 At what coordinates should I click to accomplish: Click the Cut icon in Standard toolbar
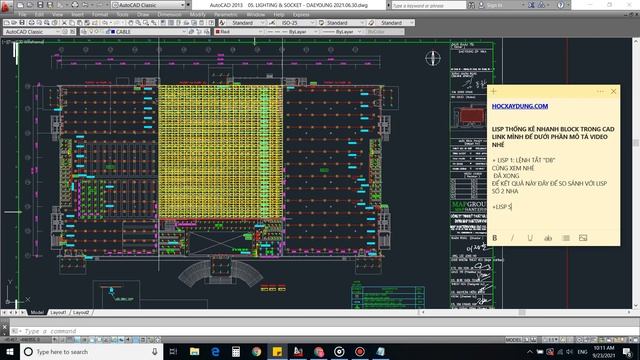(x=64, y=23)
